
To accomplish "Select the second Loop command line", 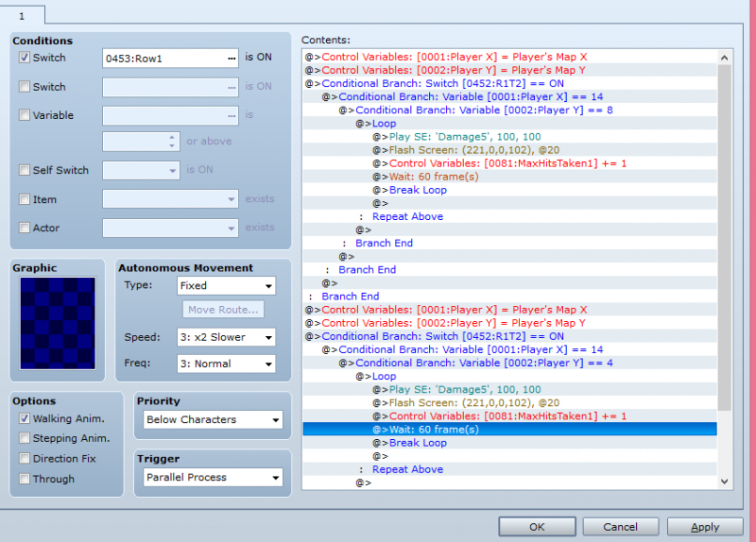I will coord(510,376).
